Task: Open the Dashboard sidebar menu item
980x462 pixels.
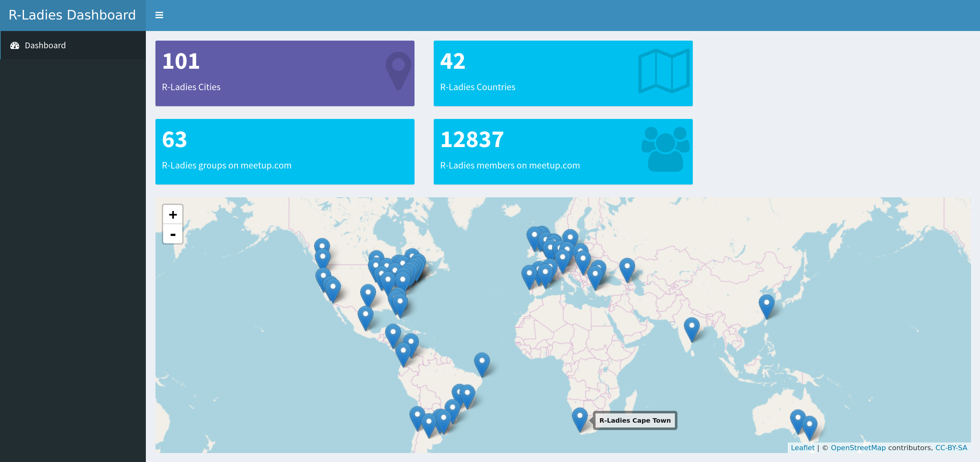Action: [45, 46]
